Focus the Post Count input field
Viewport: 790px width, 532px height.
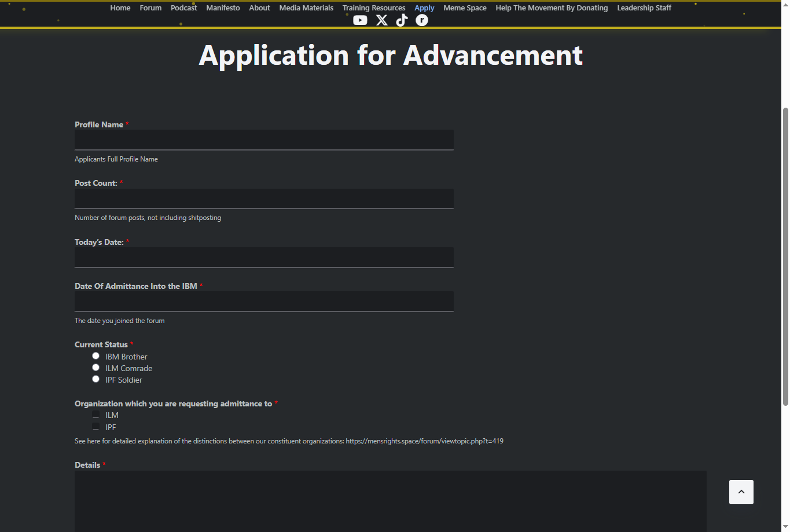(x=264, y=198)
